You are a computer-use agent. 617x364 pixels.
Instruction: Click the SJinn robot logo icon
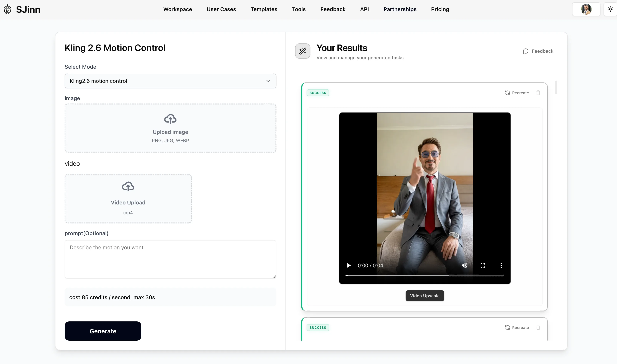pos(8,9)
